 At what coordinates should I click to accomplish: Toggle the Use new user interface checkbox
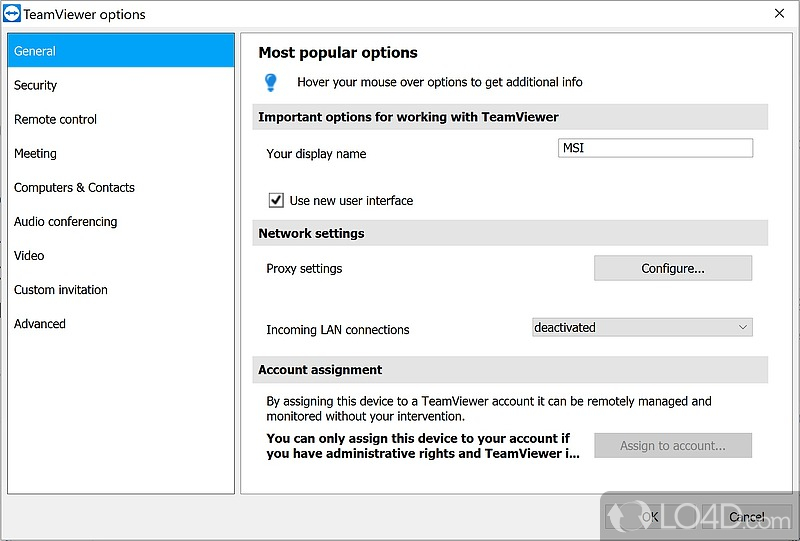[x=277, y=200]
